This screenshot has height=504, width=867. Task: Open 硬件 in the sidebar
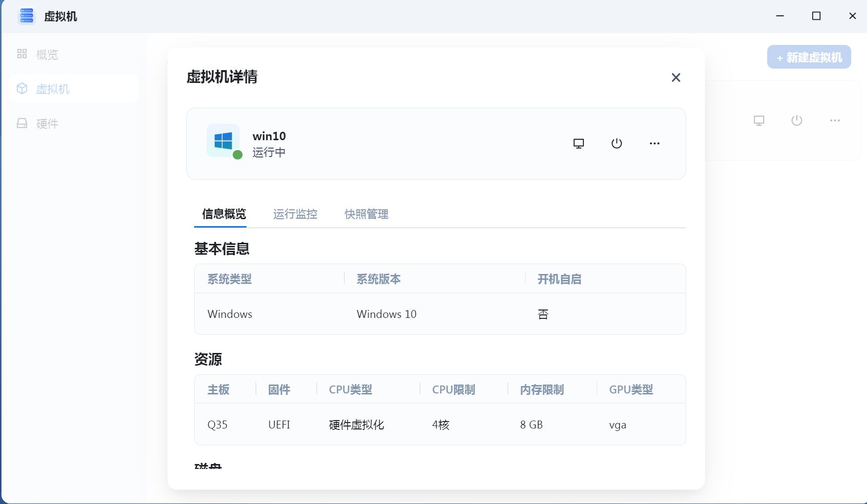pos(74,123)
